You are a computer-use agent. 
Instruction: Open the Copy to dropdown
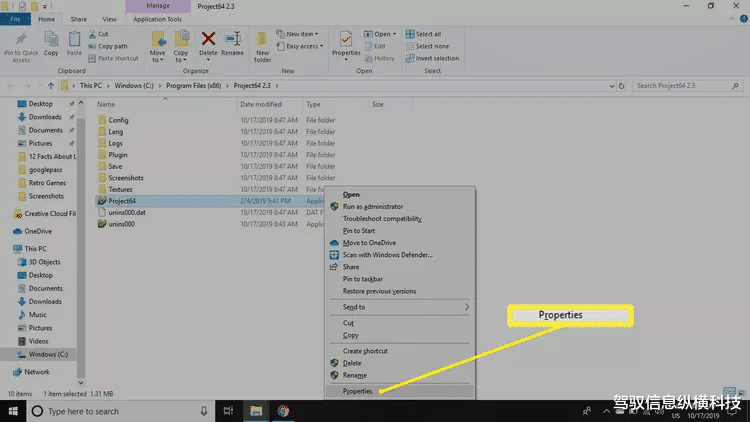click(x=181, y=47)
